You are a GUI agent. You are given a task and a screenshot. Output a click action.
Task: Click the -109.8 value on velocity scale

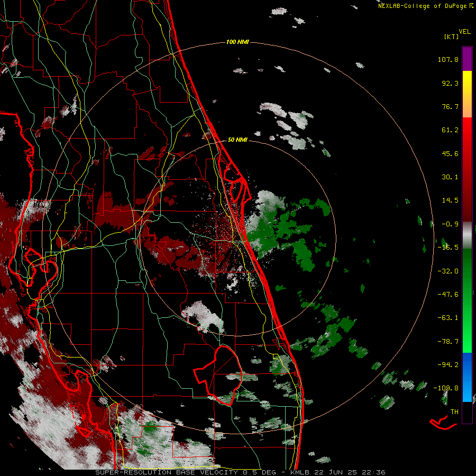(x=446, y=388)
